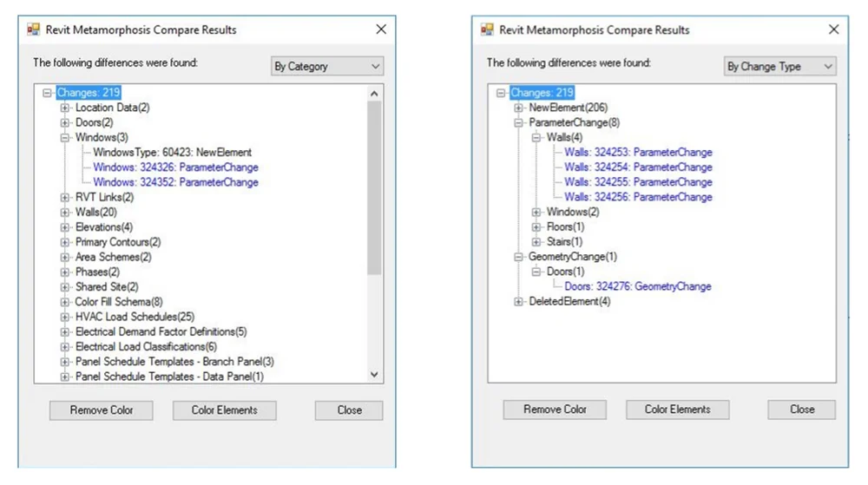Expand the NewElement(206) node

point(518,108)
